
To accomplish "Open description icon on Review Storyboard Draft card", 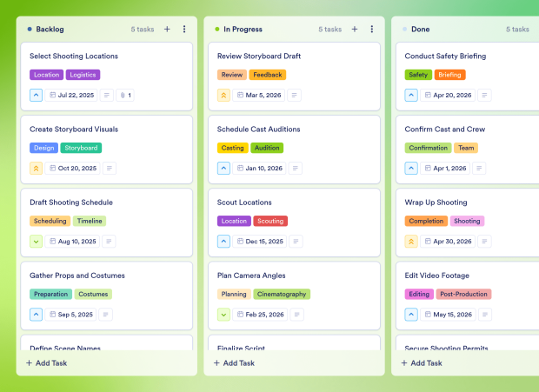I will (x=294, y=95).
